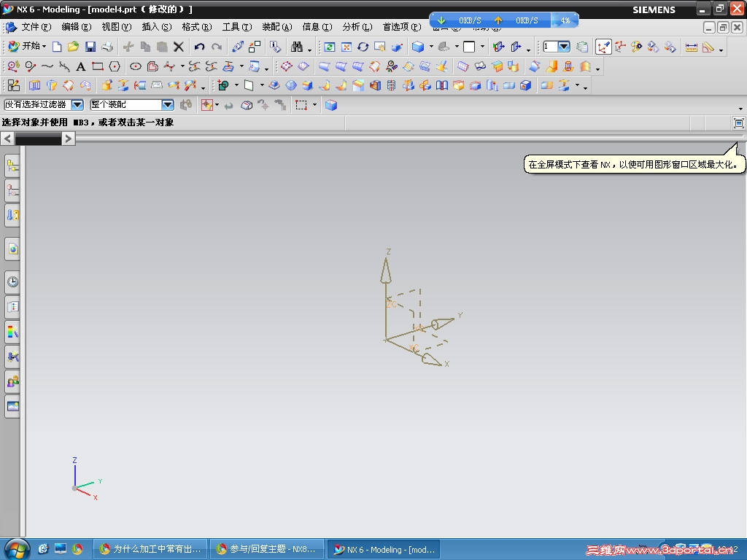Select the Rectangle curve tool
Image resolution: width=747 pixels, height=560 pixels.
coord(98,66)
